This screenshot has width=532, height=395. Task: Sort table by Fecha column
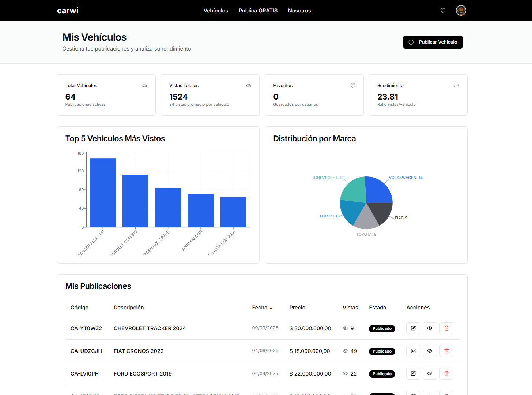[x=263, y=308]
